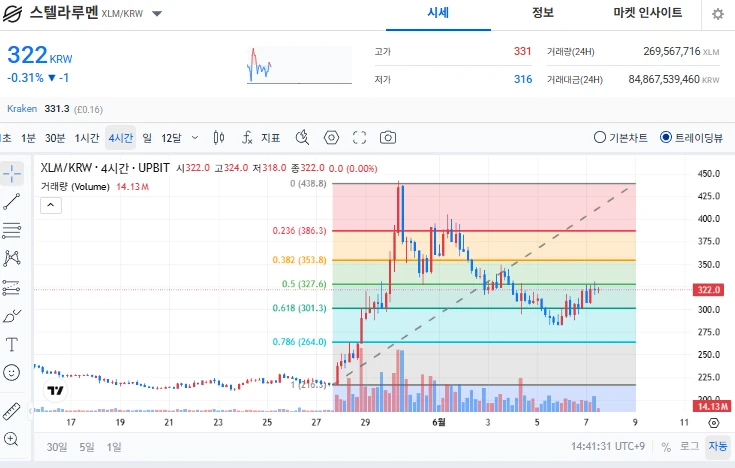
Task: Select the Text annotation tool
Action: pyautogui.click(x=12, y=345)
